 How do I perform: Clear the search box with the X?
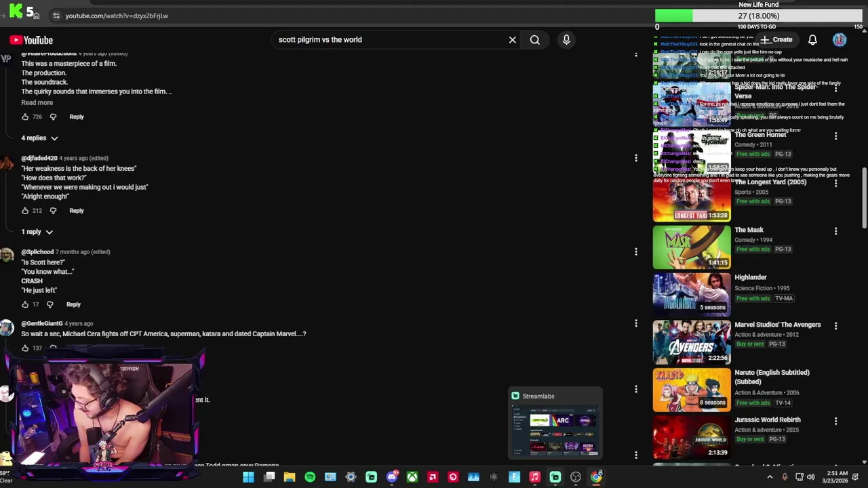pos(513,40)
